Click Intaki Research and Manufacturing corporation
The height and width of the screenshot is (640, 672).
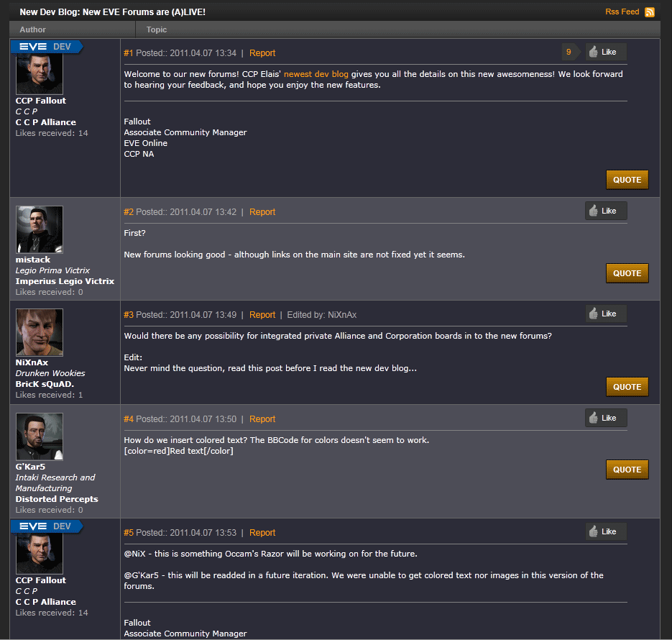pos(55,483)
